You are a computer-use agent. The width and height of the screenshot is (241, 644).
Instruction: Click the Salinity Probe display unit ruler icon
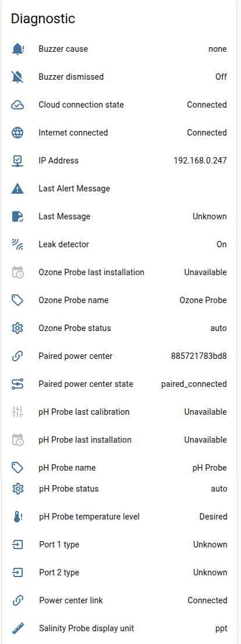pyautogui.click(x=18, y=628)
